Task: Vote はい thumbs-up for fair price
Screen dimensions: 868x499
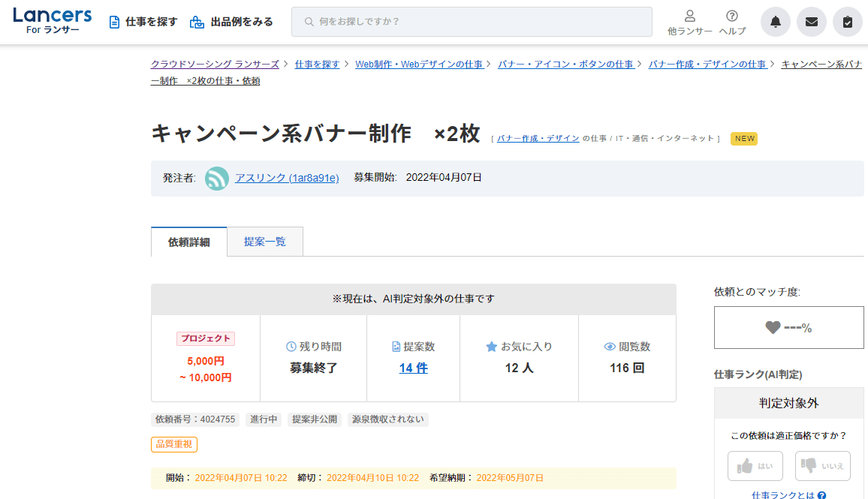Action: tap(755, 466)
